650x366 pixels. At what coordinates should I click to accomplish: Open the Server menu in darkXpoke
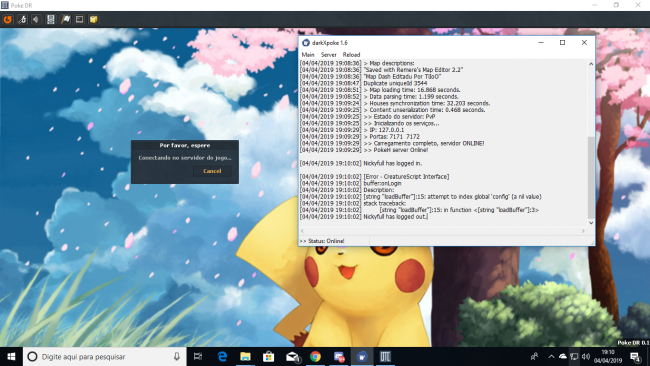click(x=328, y=54)
